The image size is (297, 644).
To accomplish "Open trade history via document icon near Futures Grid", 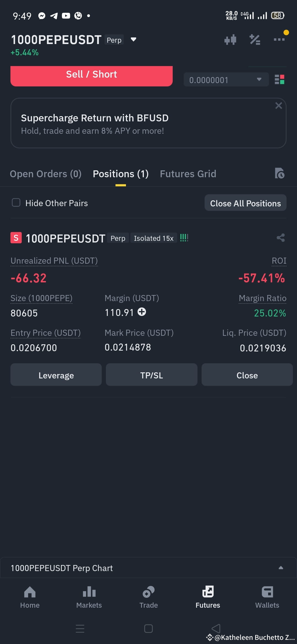I will [x=280, y=173].
